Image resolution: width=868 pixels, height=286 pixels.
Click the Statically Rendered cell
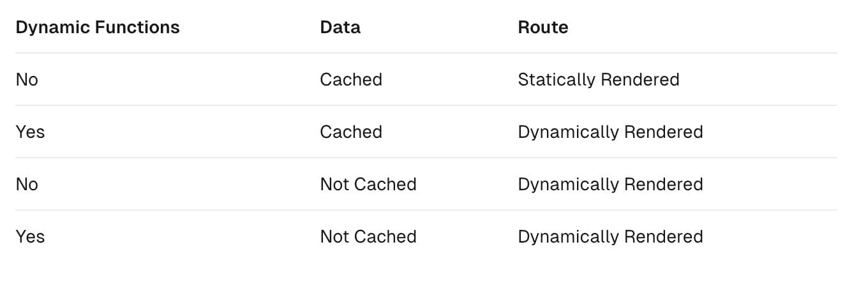tap(598, 80)
